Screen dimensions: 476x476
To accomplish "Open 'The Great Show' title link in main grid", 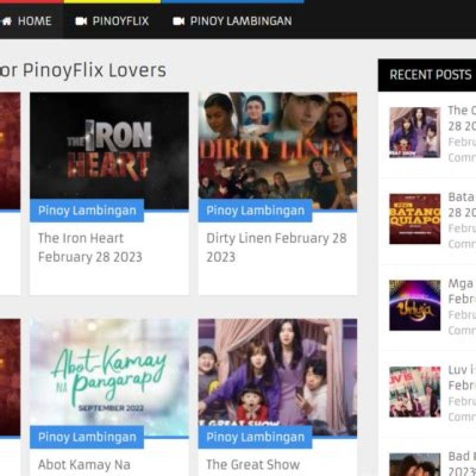I will 253,465.
